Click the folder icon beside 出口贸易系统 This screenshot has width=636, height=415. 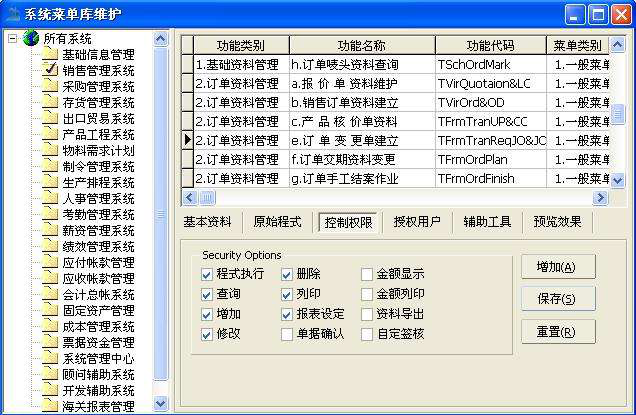pyautogui.click(x=51, y=118)
